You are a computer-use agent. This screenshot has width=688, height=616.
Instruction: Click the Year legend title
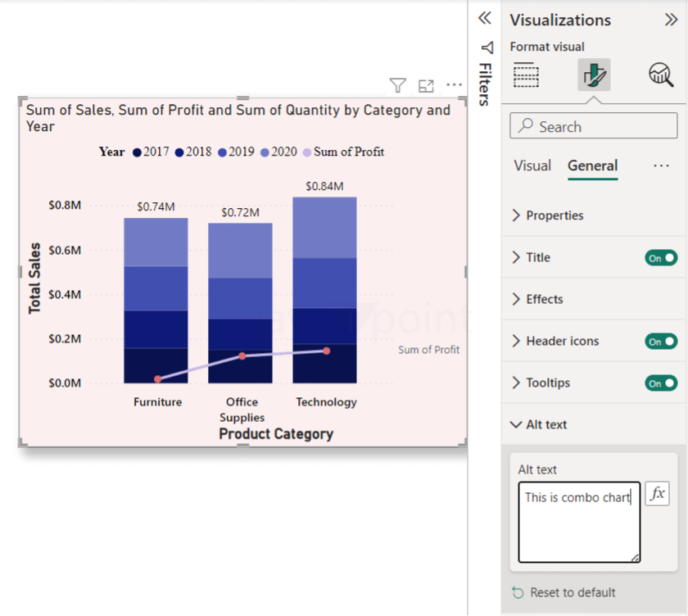pos(112,152)
